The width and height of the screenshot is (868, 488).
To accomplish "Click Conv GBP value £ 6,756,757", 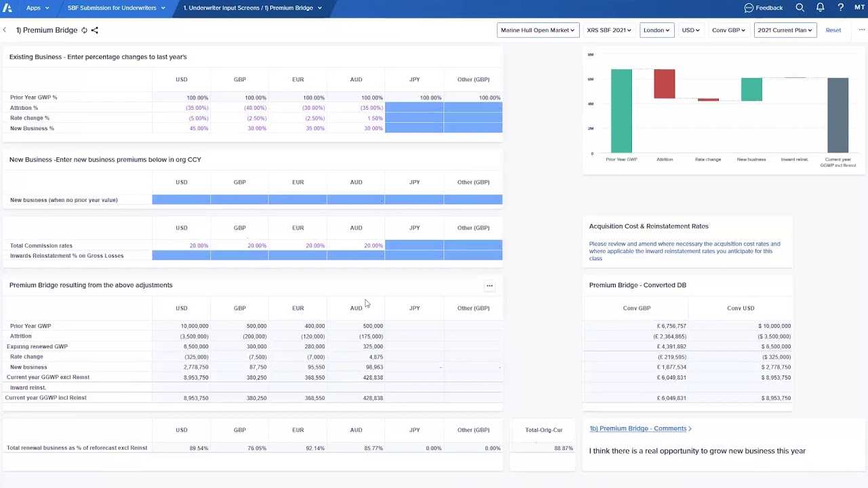I will [671, 326].
